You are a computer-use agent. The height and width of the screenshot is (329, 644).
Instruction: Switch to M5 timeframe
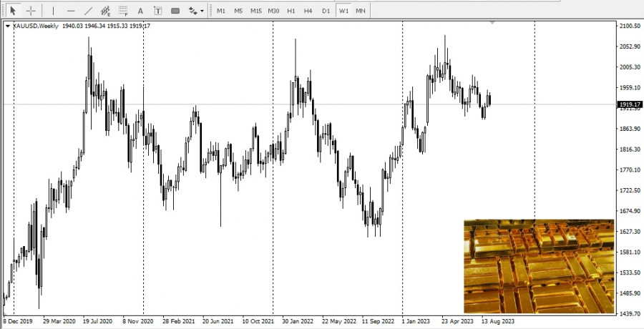(x=238, y=11)
